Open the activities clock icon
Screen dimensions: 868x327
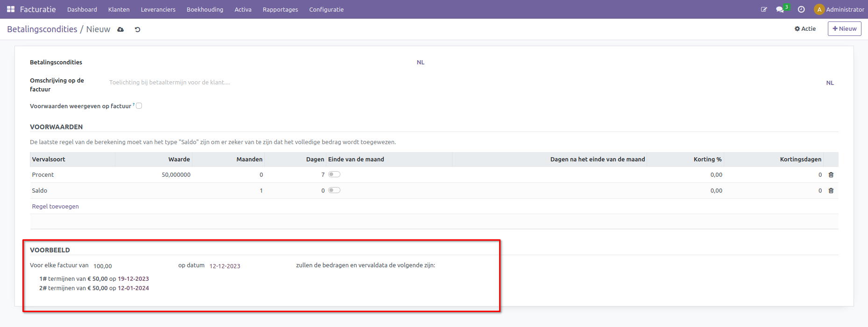click(801, 9)
